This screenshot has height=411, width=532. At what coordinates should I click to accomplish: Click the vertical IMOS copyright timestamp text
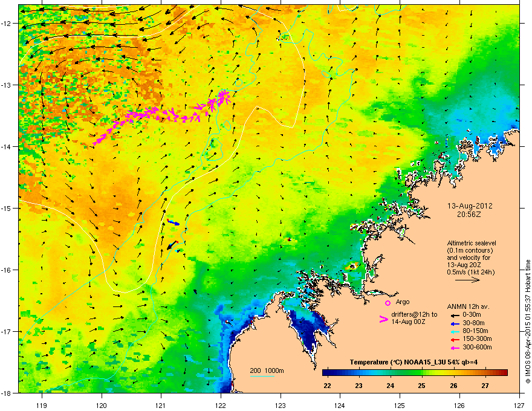pos(528,322)
